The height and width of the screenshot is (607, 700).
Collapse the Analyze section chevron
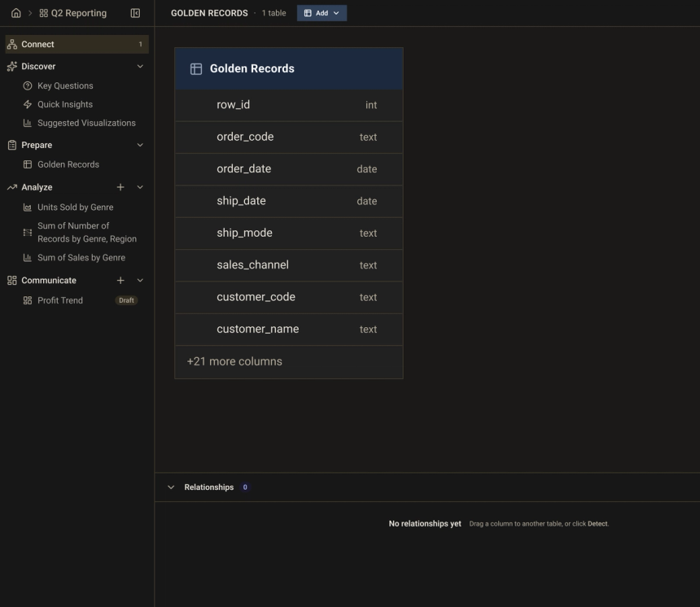(x=140, y=187)
